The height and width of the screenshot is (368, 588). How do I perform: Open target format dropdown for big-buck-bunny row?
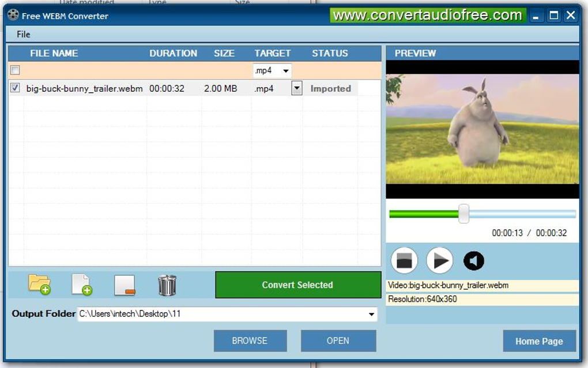(x=297, y=88)
